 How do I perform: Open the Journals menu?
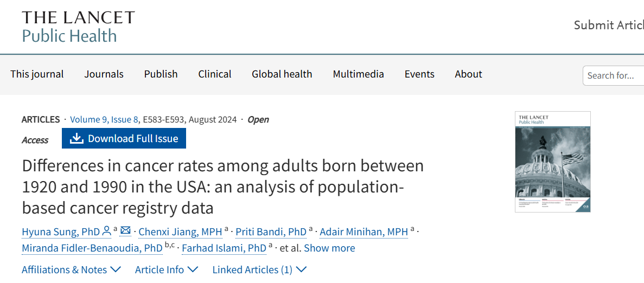tap(104, 74)
